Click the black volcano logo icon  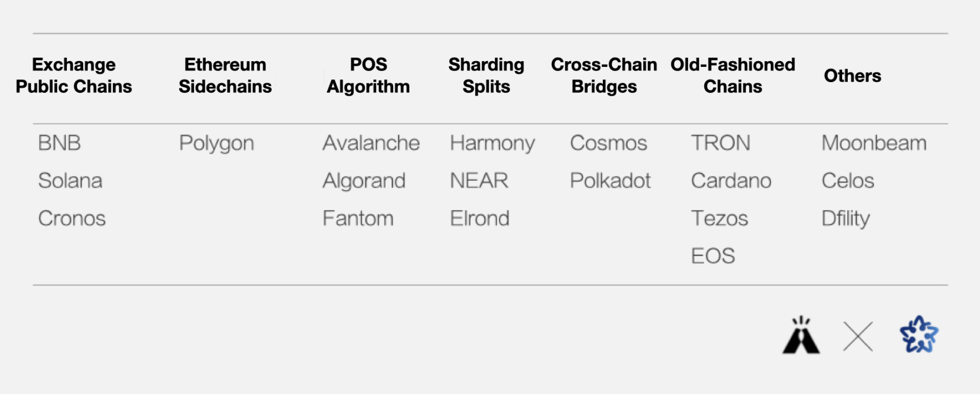pyautogui.click(x=801, y=335)
